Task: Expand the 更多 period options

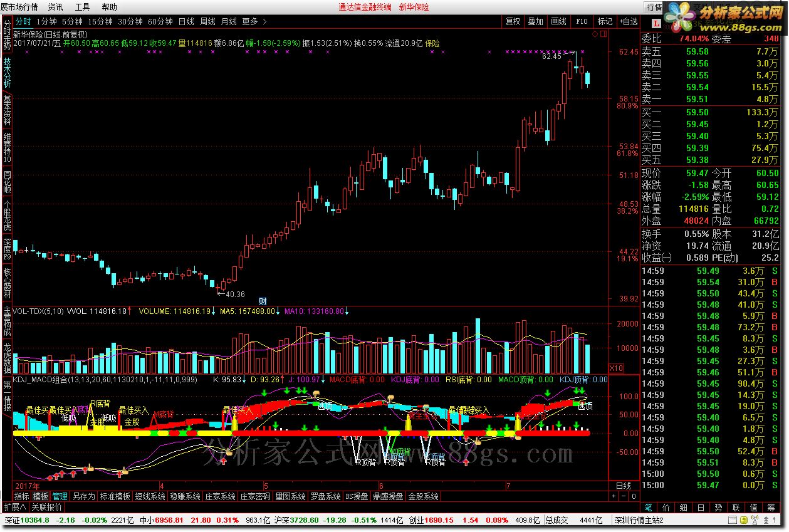Action: 253,21
